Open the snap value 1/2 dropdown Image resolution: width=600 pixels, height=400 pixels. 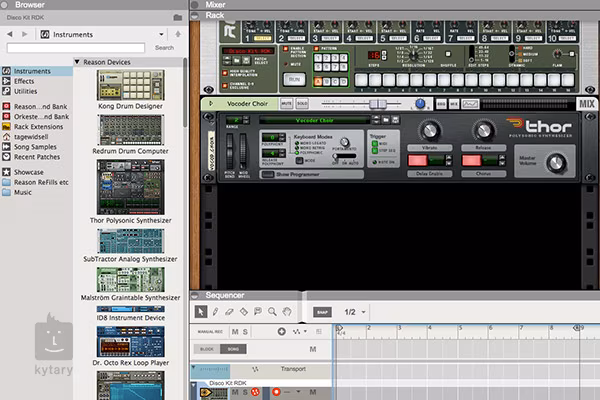click(364, 312)
